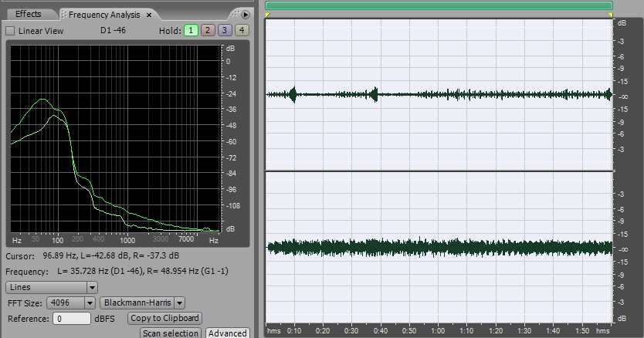
Task: Toggle Hold button 2
Action: (208, 30)
